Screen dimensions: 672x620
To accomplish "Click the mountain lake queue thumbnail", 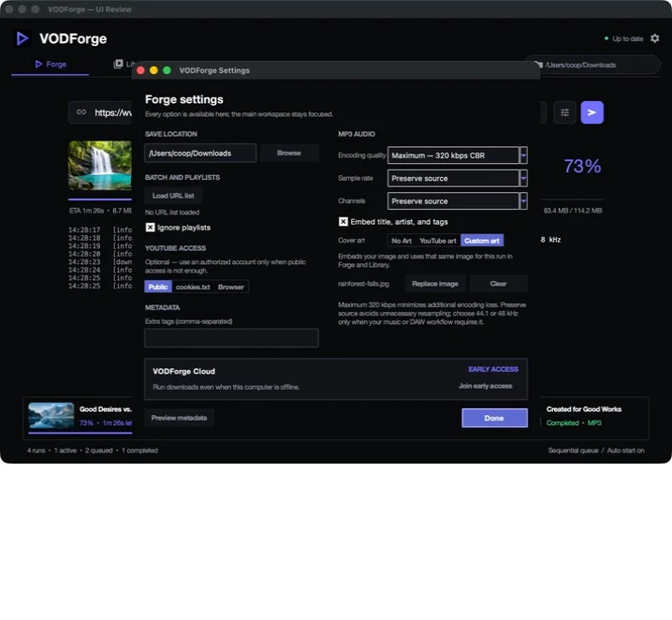I will pyautogui.click(x=51, y=416).
